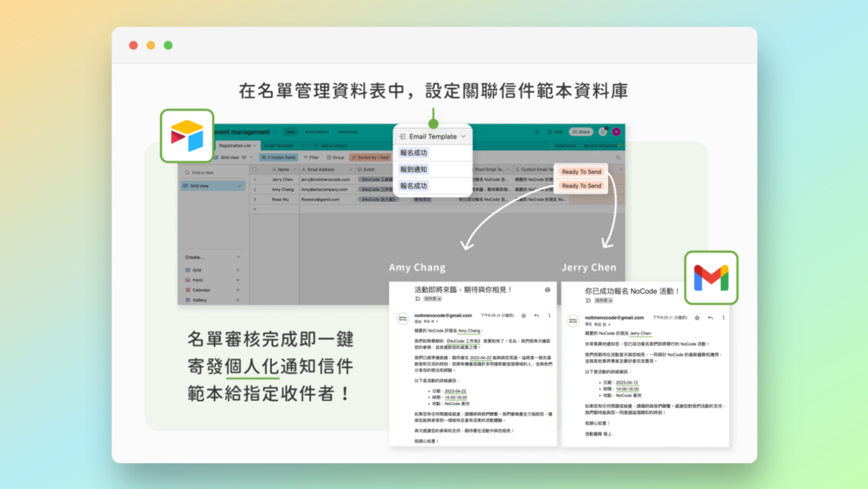Open the Extensions panel

point(565,146)
